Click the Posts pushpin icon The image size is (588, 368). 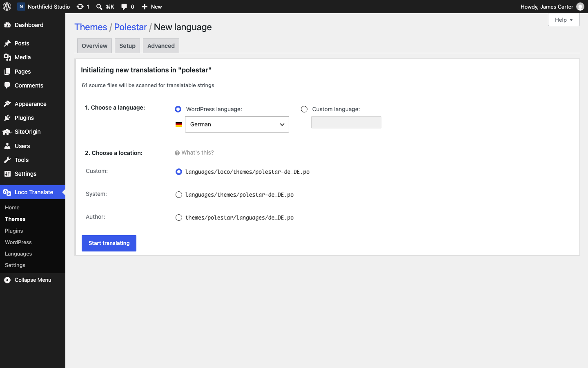[x=7, y=43]
